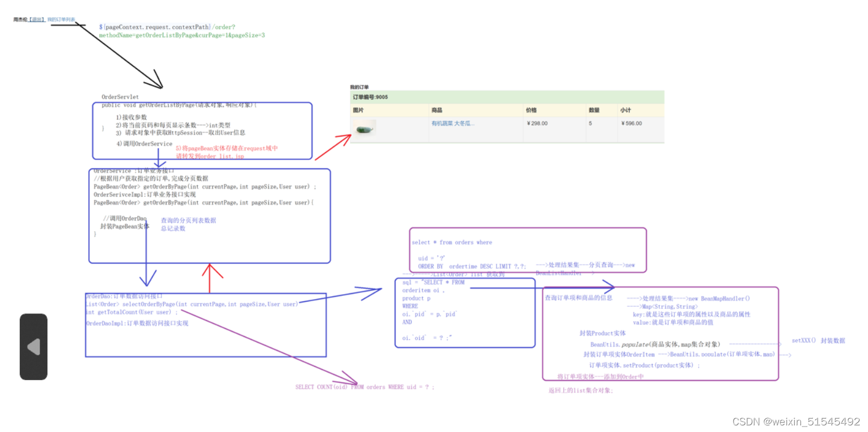
Task: Click the 5)将pageBean实体存储在request域中 red text
Action: (227, 148)
